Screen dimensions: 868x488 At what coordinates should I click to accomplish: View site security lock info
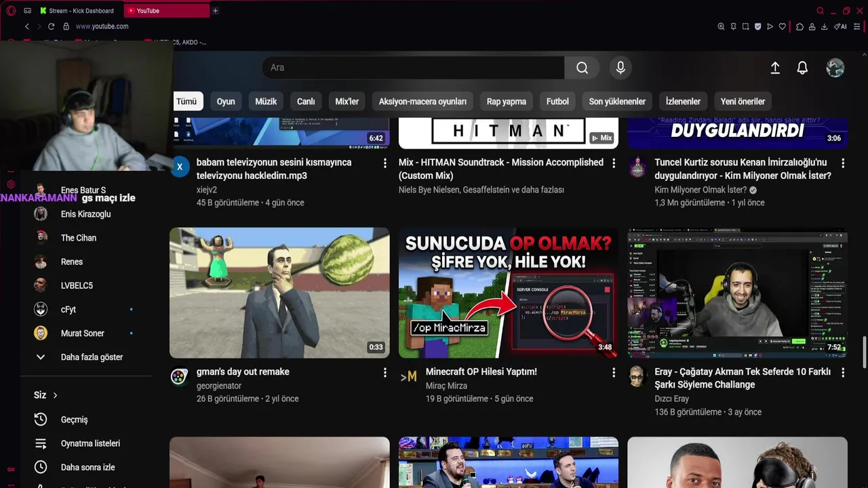[x=66, y=26]
